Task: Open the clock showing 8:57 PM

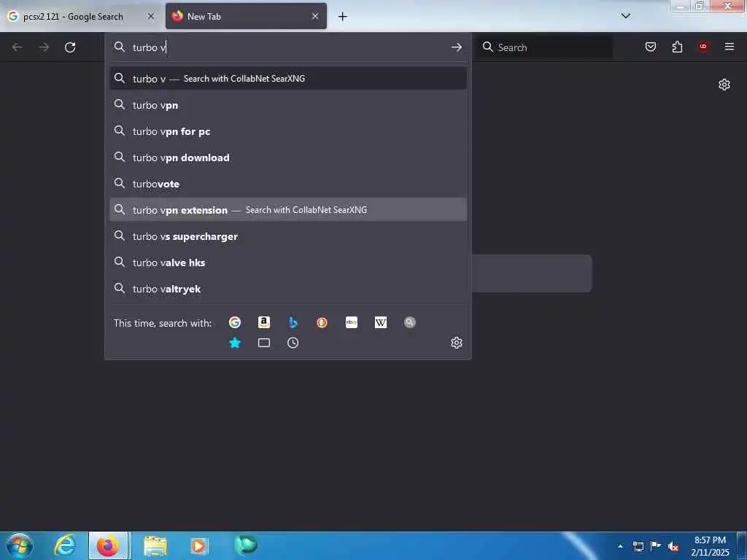Action: [710, 546]
